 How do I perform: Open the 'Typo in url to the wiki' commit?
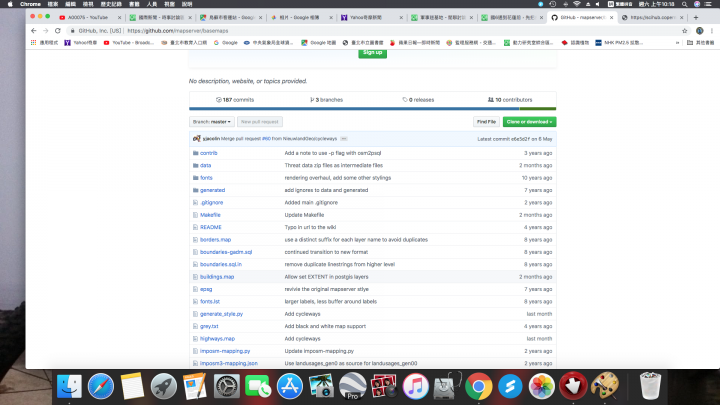pyautogui.click(x=310, y=227)
